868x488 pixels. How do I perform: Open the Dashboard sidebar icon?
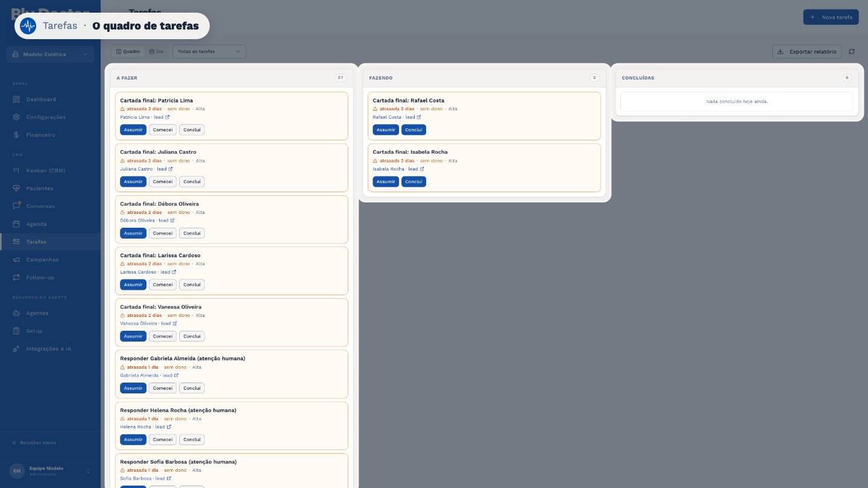16,99
